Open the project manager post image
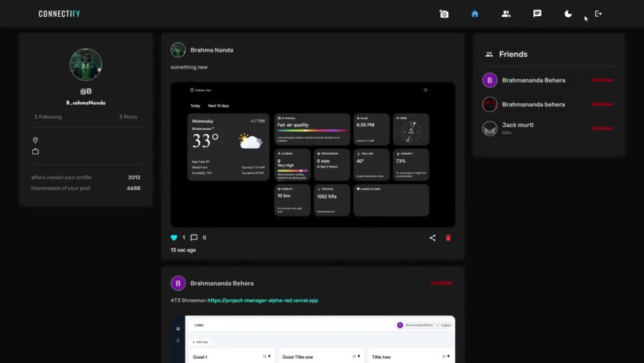644x363 pixels. (312, 339)
